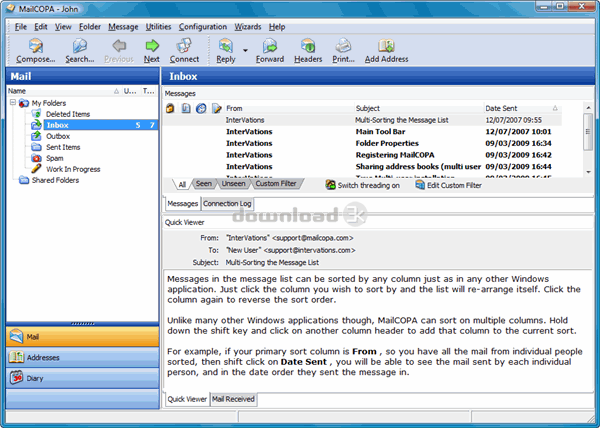Select the Outbox folder

tap(58, 136)
